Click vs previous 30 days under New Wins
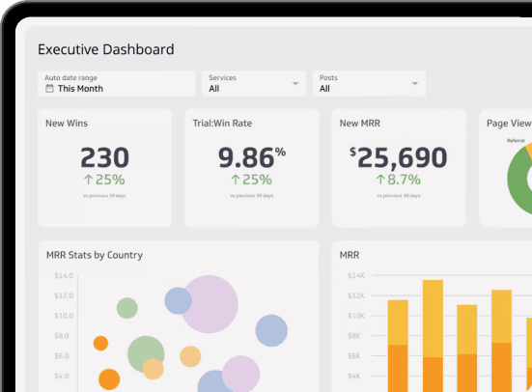This screenshot has height=392, width=532. click(x=104, y=196)
